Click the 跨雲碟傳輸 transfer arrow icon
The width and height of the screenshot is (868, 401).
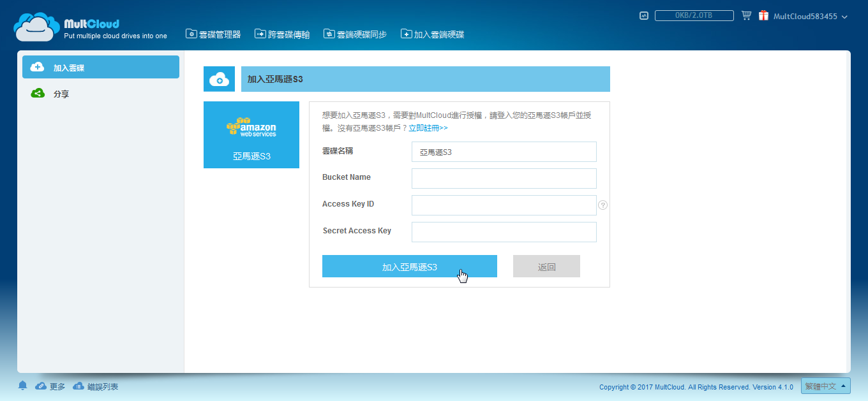click(x=260, y=34)
